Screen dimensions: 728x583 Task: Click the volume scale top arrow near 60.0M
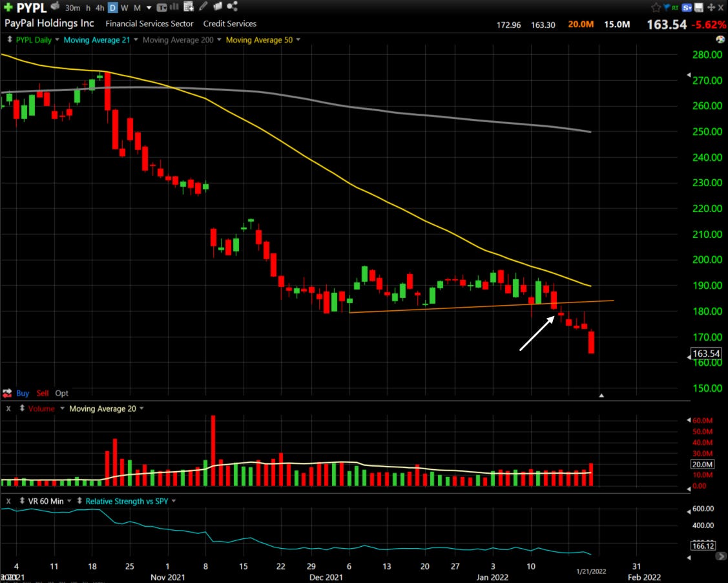(689, 420)
